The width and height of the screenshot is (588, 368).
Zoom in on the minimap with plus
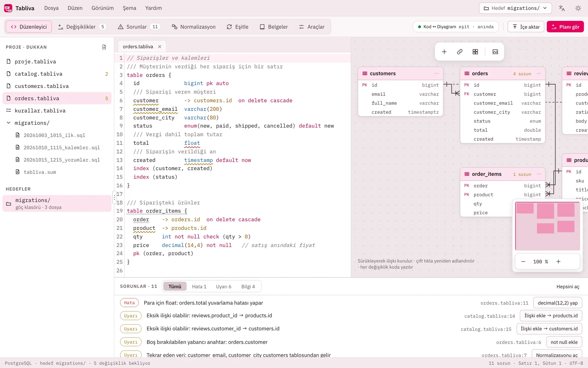[558, 261]
